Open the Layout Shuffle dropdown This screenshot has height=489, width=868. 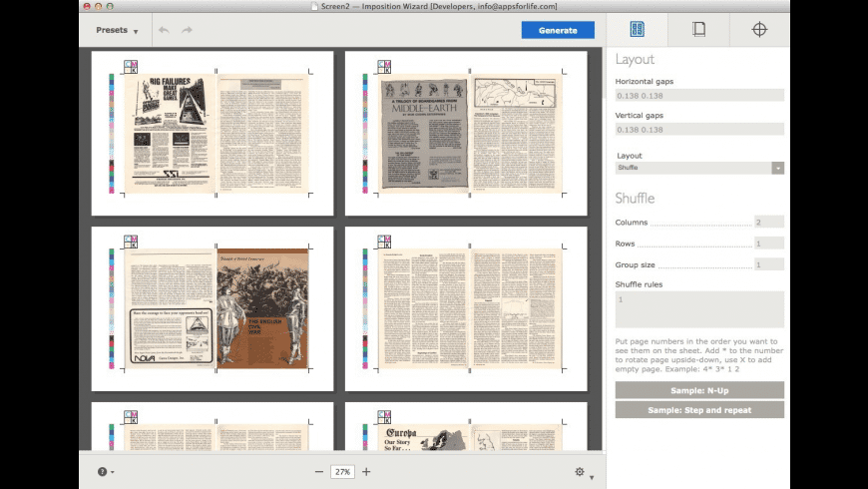point(699,168)
